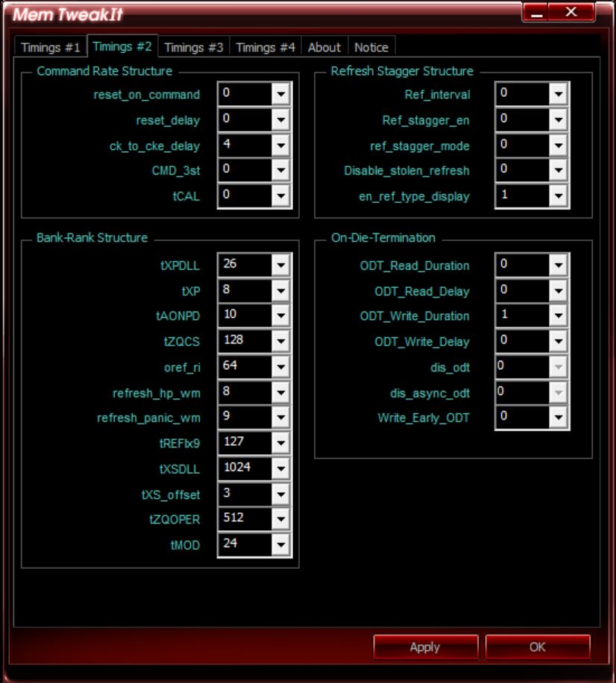Open the tREFIx9 dropdown
The image size is (616, 683).
280,443
